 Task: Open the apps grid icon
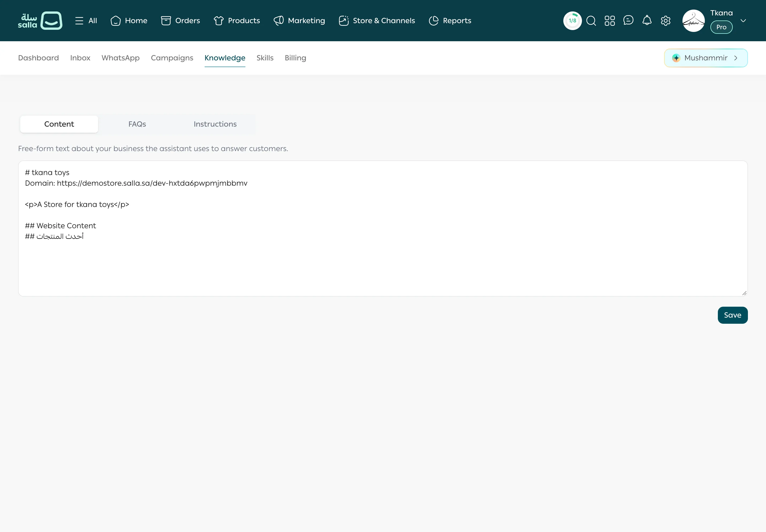(610, 21)
